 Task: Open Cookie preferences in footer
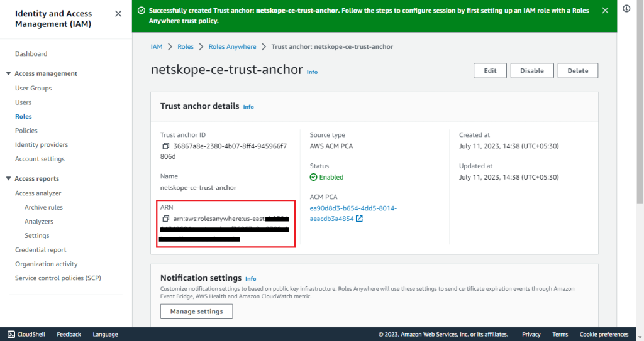coord(604,335)
